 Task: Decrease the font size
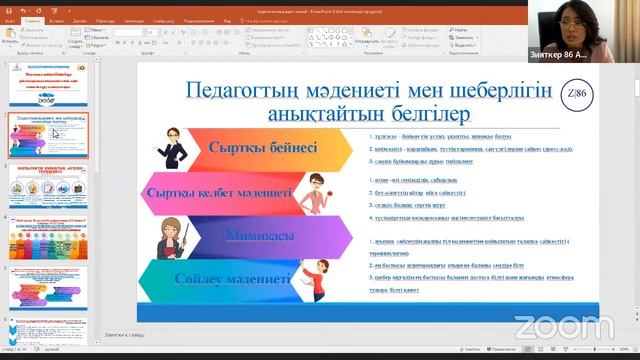tap(173, 32)
